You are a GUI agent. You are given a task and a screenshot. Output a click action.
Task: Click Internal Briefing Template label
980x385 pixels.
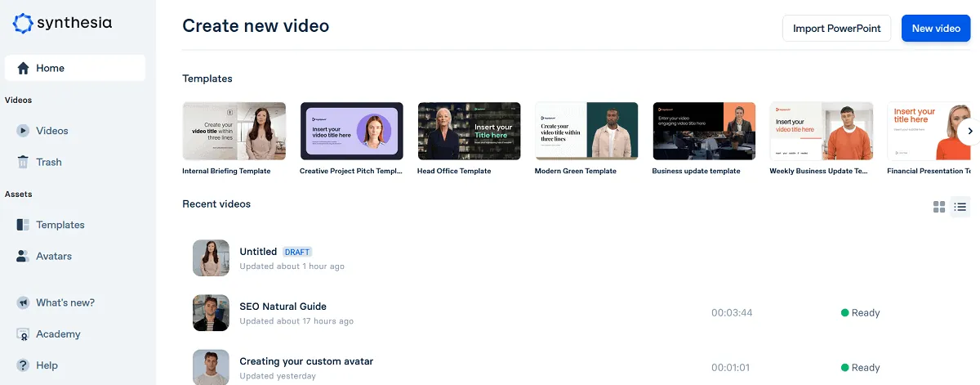coord(226,171)
